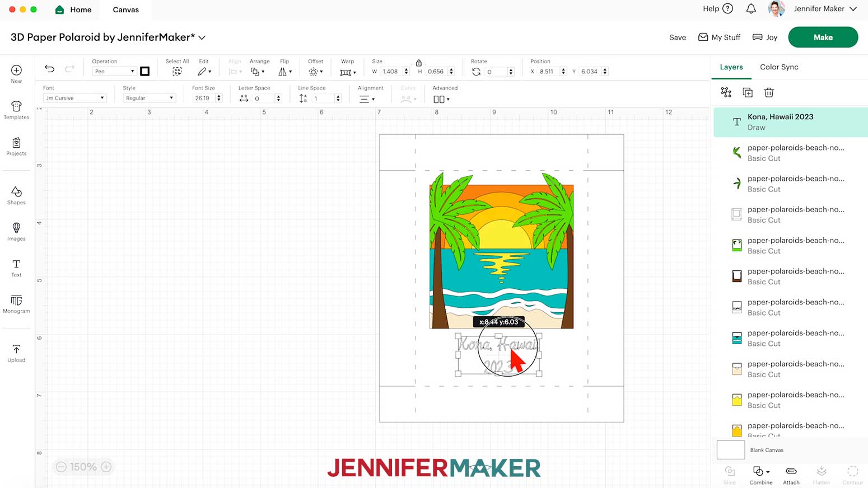Open the Style dropdown Regular
The width and height of the screenshot is (868, 488).
pyautogui.click(x=149, y=98)
